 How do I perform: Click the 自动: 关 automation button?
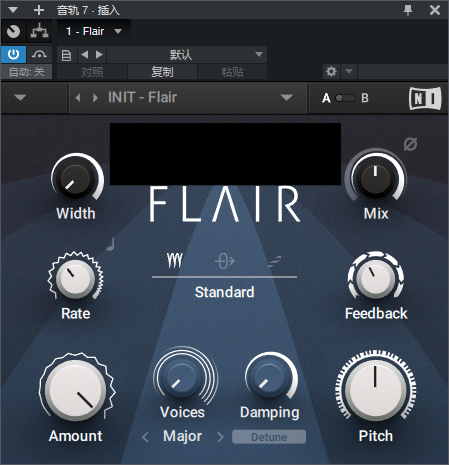[26, 72]
